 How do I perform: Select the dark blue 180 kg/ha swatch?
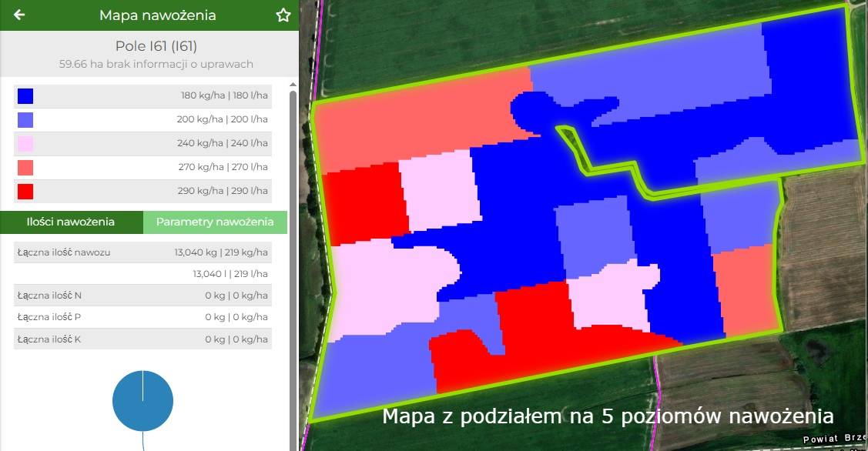click(x=25, y=96)
